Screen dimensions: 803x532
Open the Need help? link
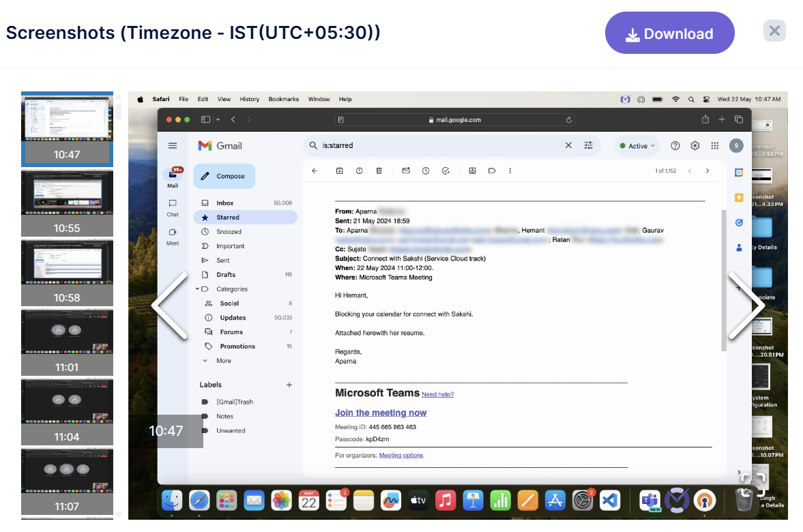[x=437, y=394]
